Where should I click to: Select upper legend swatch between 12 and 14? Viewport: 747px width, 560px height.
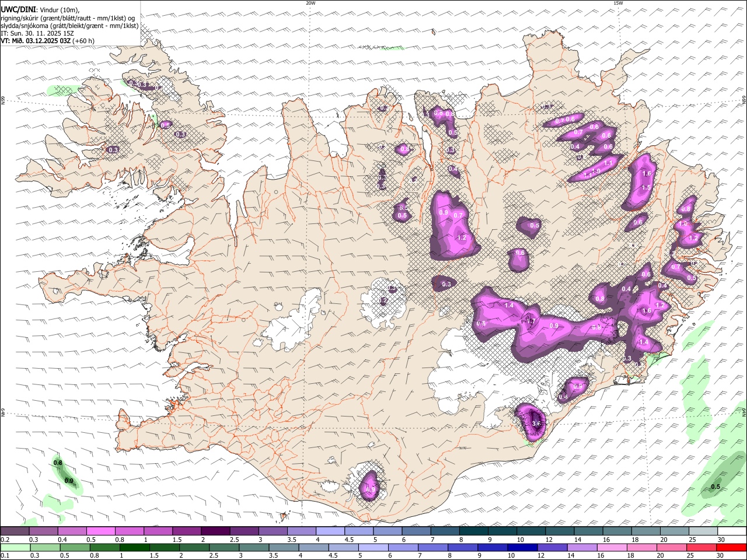[x=559, y=531]
